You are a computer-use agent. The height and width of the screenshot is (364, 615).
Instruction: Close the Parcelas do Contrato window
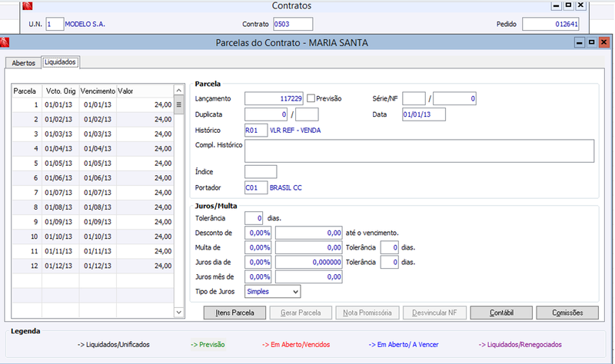[x=603, y=42]
